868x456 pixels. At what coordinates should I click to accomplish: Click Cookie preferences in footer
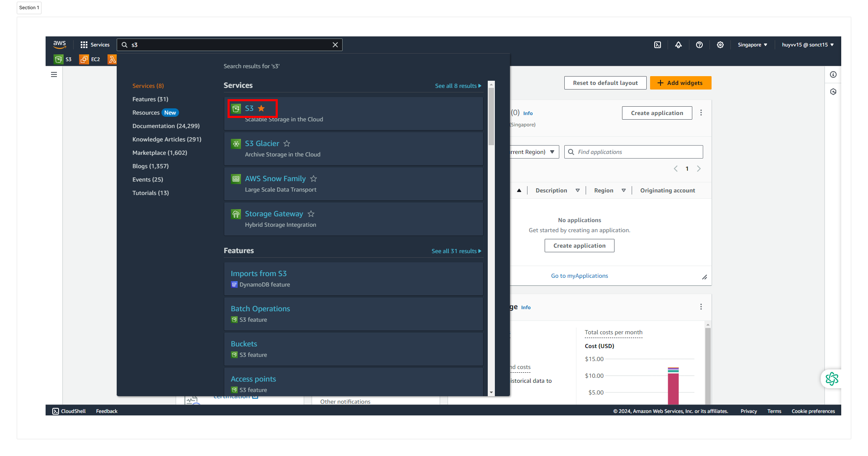813,411
